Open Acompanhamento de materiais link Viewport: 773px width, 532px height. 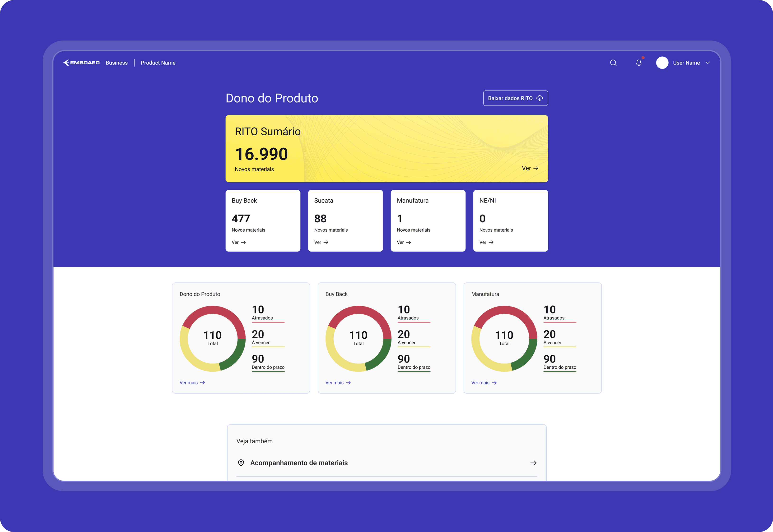(387, 463)
